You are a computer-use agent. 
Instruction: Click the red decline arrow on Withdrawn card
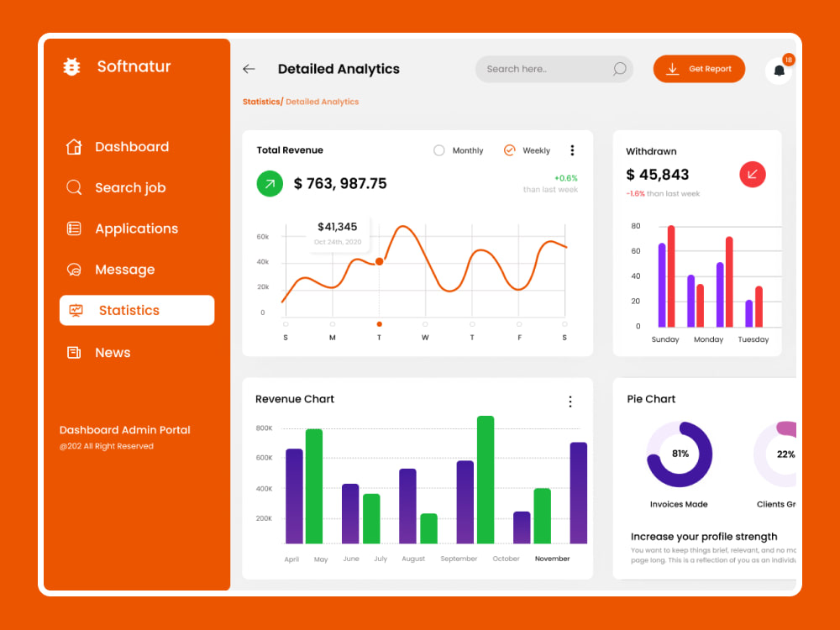[x=754, y=174]
